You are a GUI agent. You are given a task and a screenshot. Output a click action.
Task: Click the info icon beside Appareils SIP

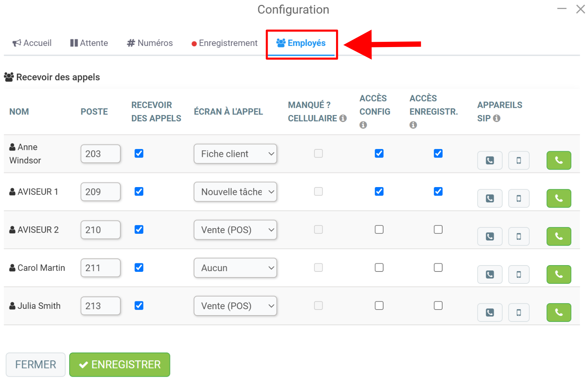(496, 118)
